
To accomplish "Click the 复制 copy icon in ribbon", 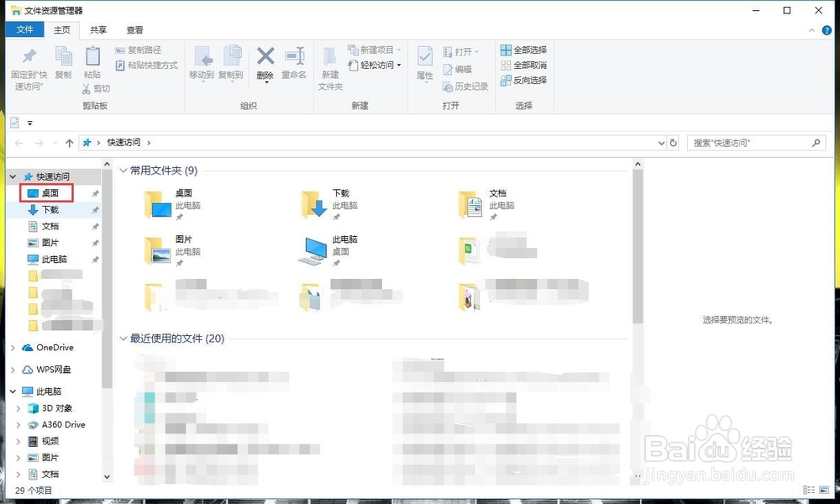I will (x=63, y=56).
